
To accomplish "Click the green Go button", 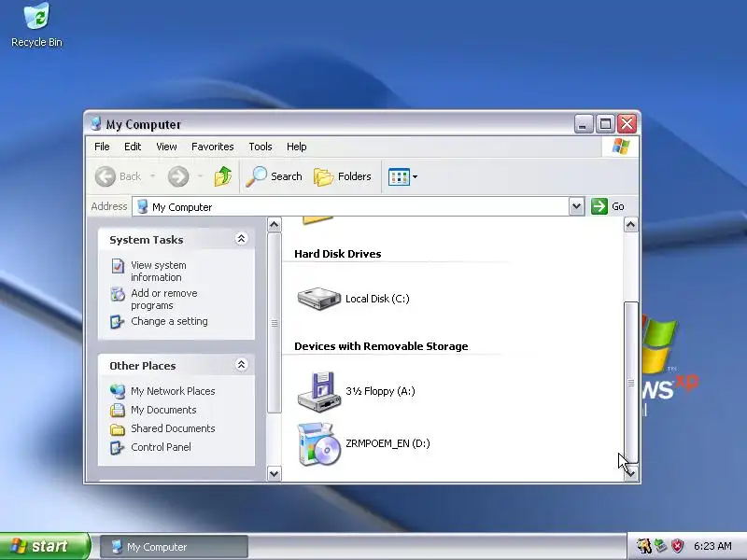I will coord(608,206).
